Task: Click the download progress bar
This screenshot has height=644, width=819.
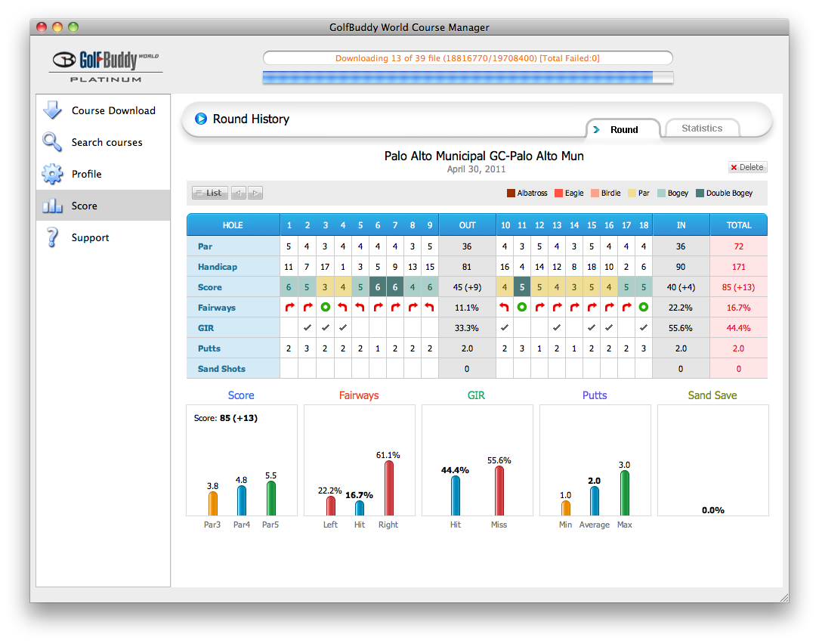Action: pyautogui.click(x=468, y=77)
